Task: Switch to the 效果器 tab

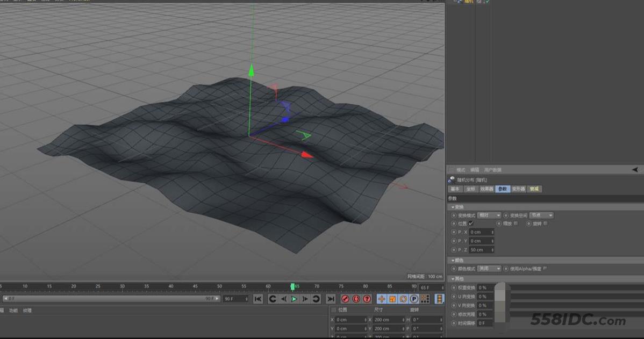Action: pyautogui.click(x=486, y=189)
